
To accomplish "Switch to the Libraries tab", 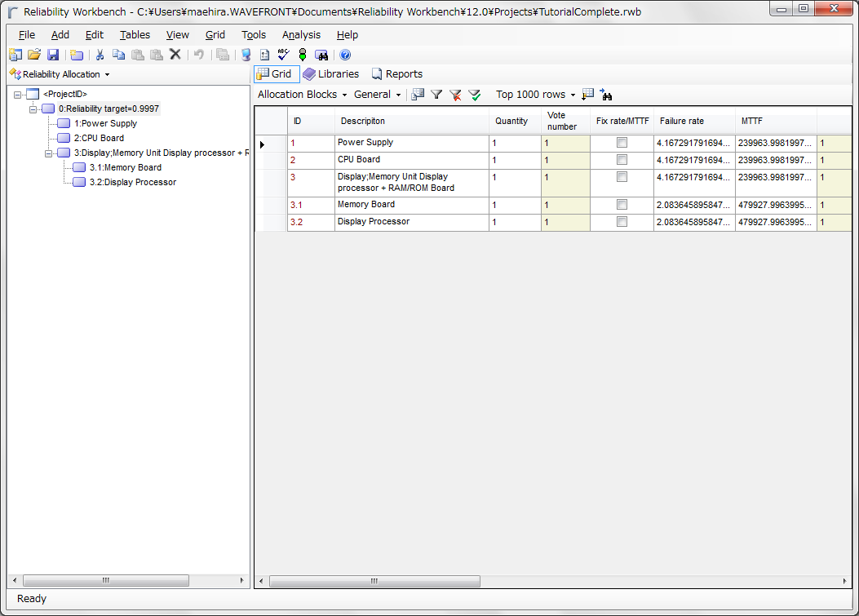I will coord(331,74).
